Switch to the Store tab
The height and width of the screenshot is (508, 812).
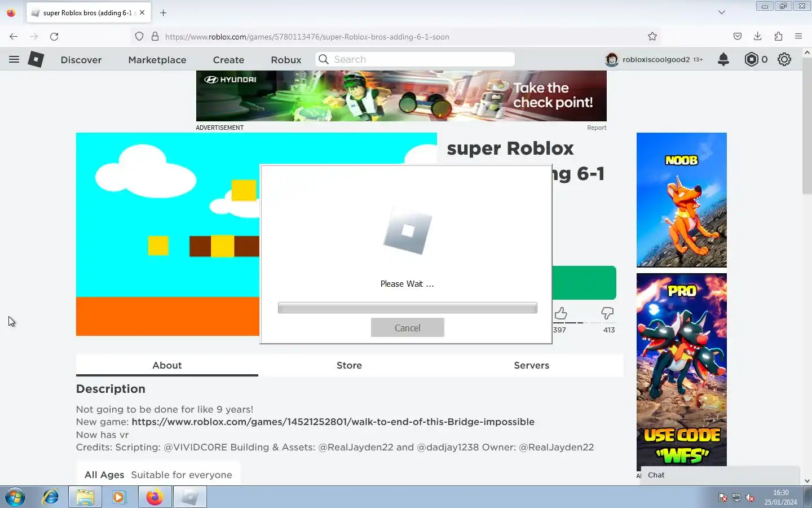(x=349, y=365)
